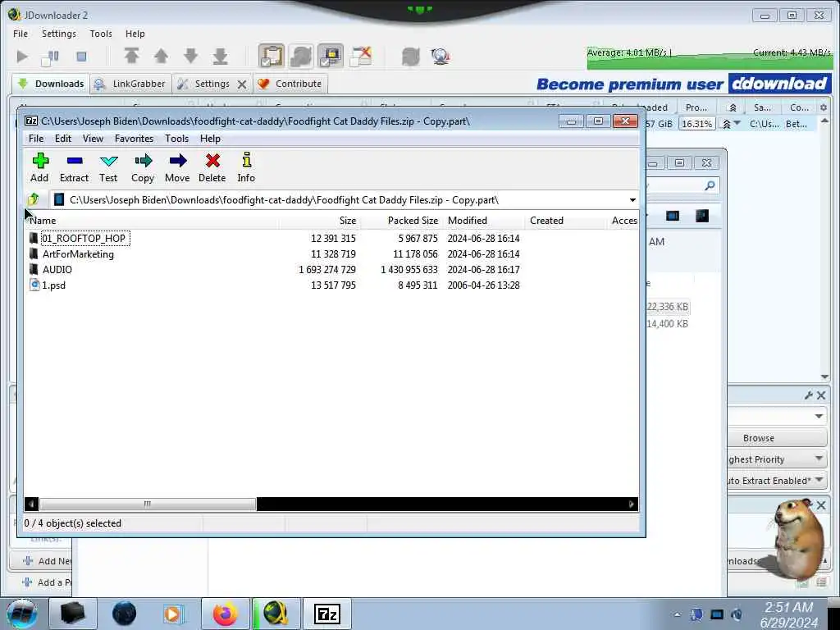Click the reconnect icon in JDownloader toolbar
This screenshot has height=630, width=840.
coord(410,57)
